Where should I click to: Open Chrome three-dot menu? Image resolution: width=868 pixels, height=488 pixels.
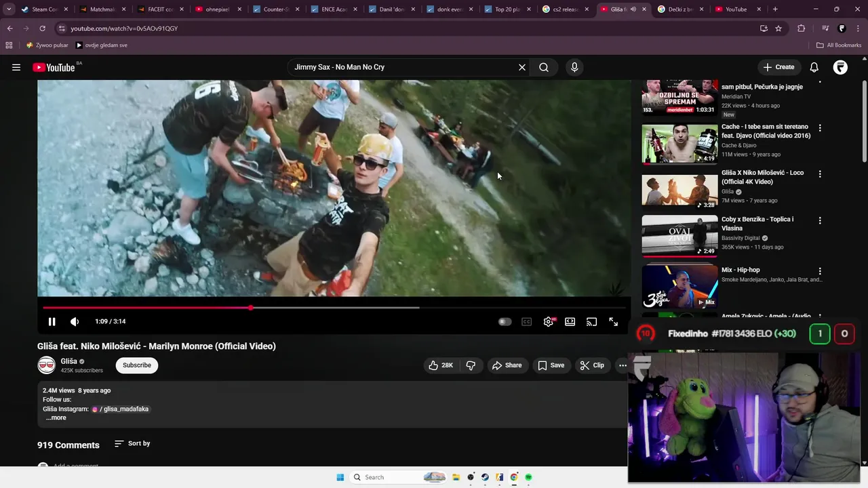[859, 28]
